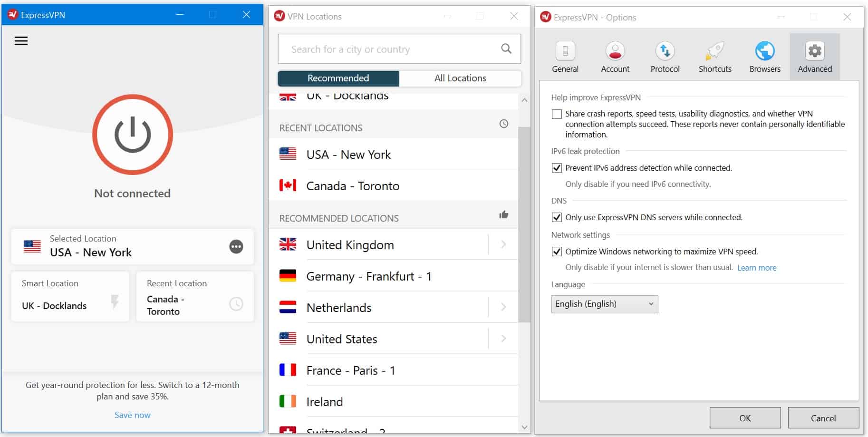
Task: Expand the Netherlands locations chevron
Action: click(x=503, y=307)
